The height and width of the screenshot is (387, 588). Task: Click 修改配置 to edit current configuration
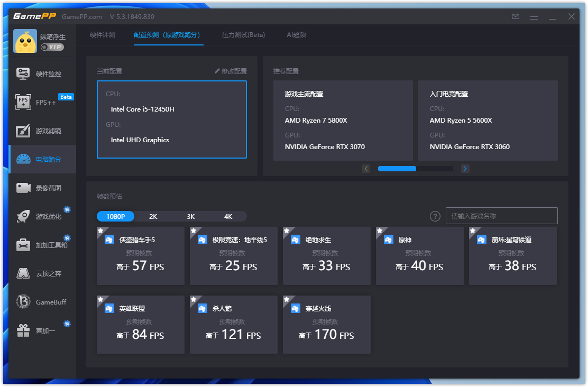231,71
